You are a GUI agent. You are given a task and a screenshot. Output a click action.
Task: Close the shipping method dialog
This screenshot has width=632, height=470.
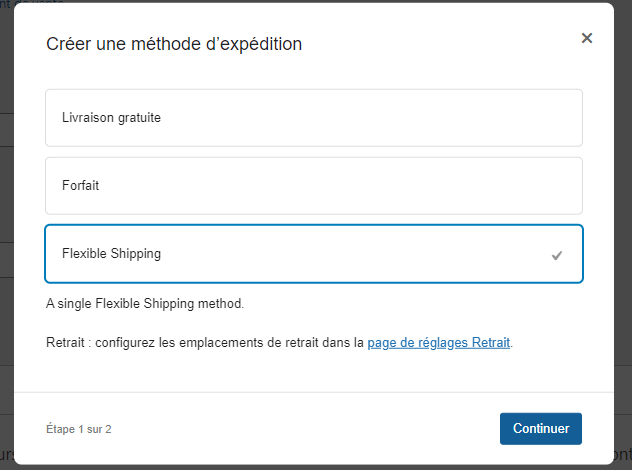(587, 38)
